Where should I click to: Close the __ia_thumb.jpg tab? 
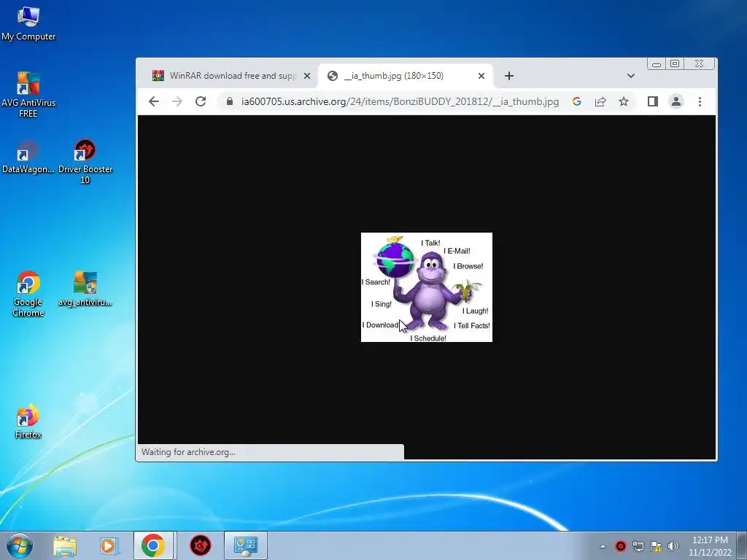click(x=481, y=76)
